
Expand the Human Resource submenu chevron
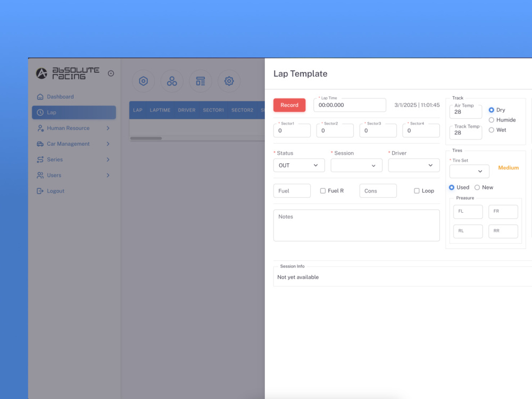(x=108, y=128)
